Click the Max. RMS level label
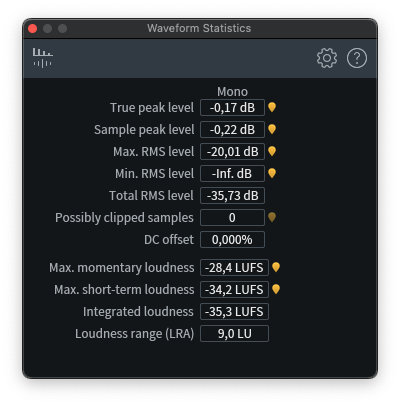 click(x=153, y=152)
